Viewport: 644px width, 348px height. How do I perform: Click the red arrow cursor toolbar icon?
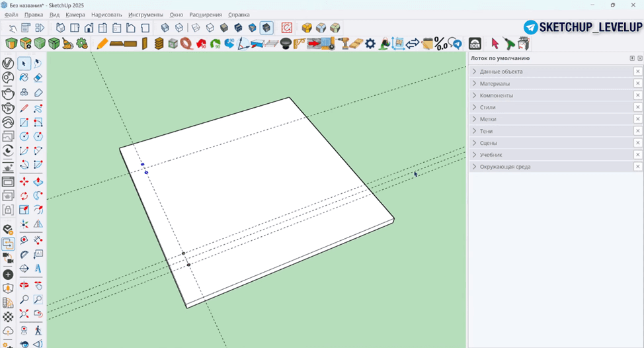(x=495, y=44)
